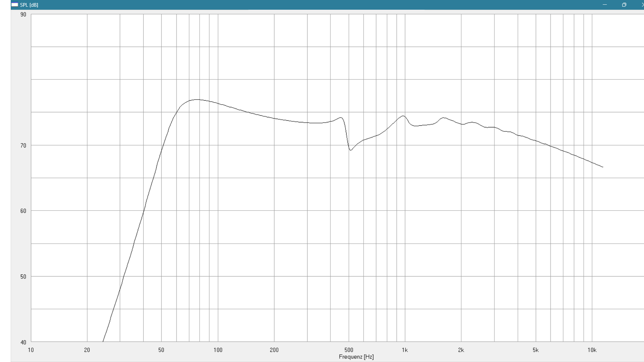Viewport: 644px width, 362px height.
Task: Minimize the SPL [dB] window
Action: pos(605,5)
